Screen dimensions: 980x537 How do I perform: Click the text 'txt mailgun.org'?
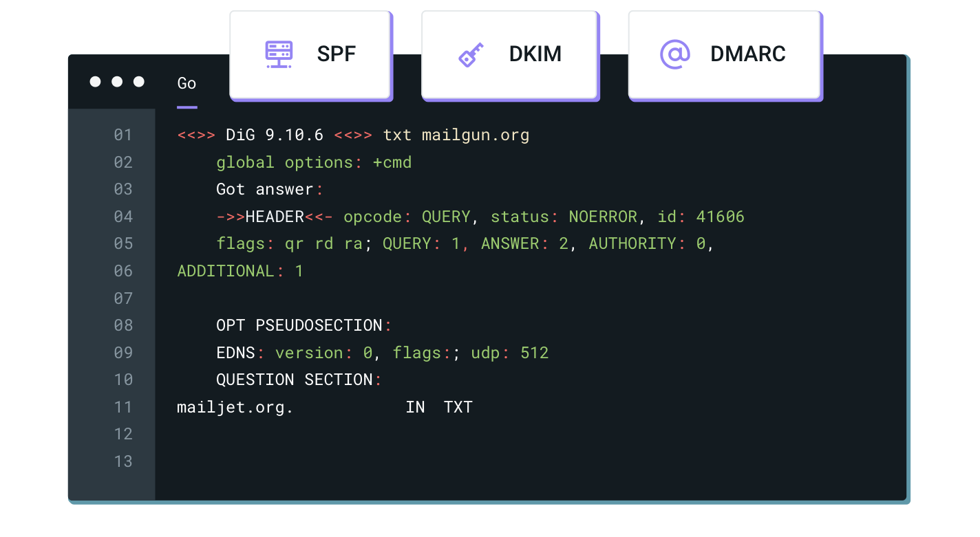coord(456,135)
